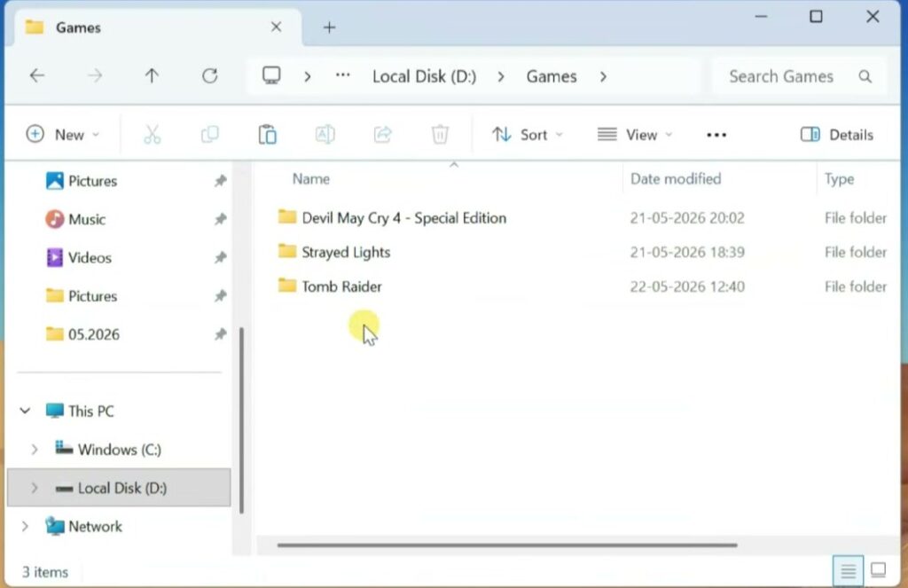The image size is (908, 588).
Task: Click date 22-05-2026 12:40
Action: pos(687,286)
